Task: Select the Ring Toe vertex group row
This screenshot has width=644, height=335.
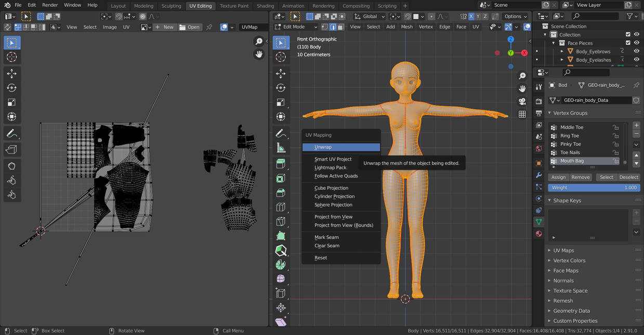Action: (x=585, y=136)
